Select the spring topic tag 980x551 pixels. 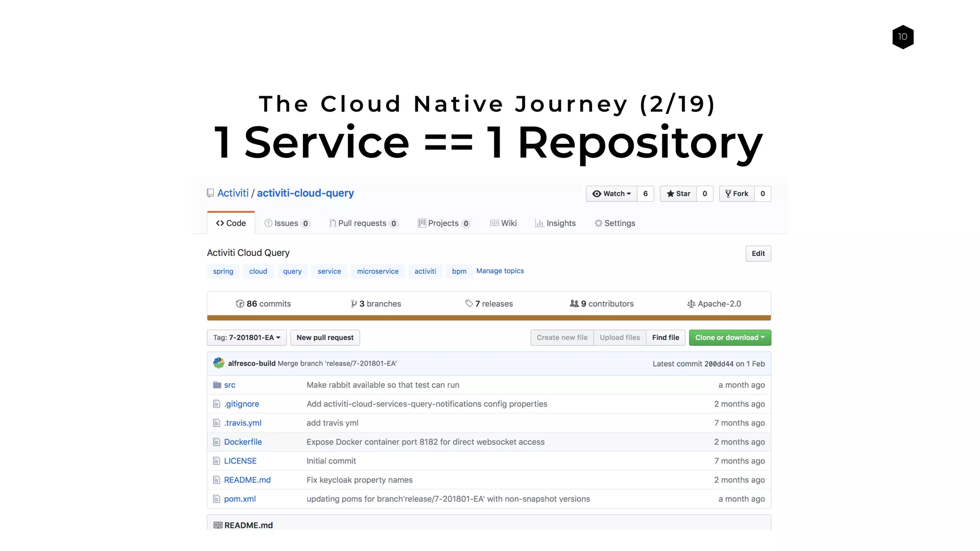pyautogui.click(x=223, y=271)
